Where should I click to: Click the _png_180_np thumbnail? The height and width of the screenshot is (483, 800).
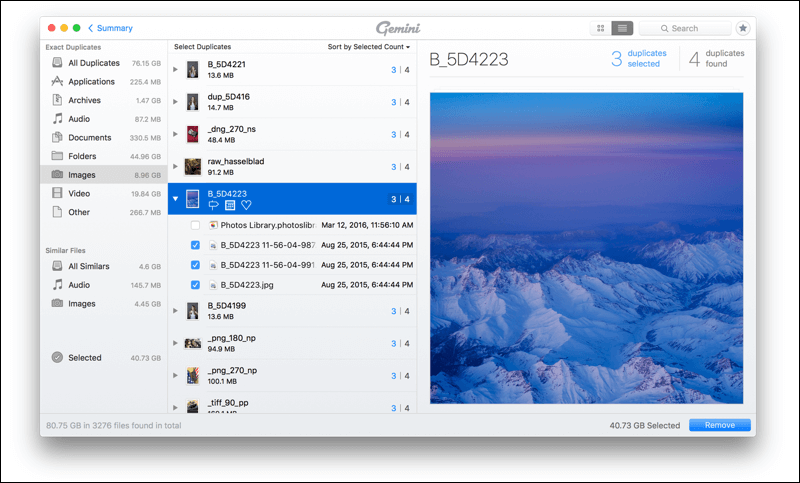click(x=192, y=343)
